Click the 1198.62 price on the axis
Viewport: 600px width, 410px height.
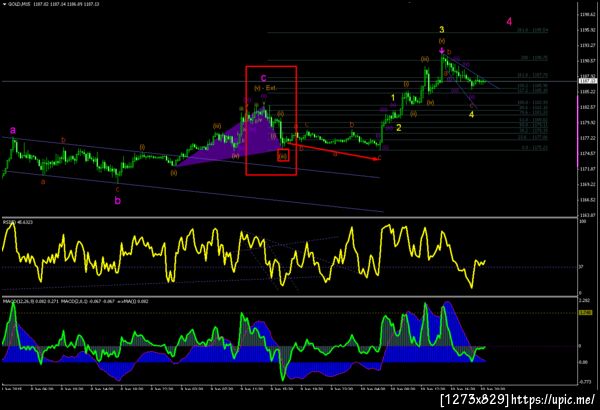tap(587, 15)
